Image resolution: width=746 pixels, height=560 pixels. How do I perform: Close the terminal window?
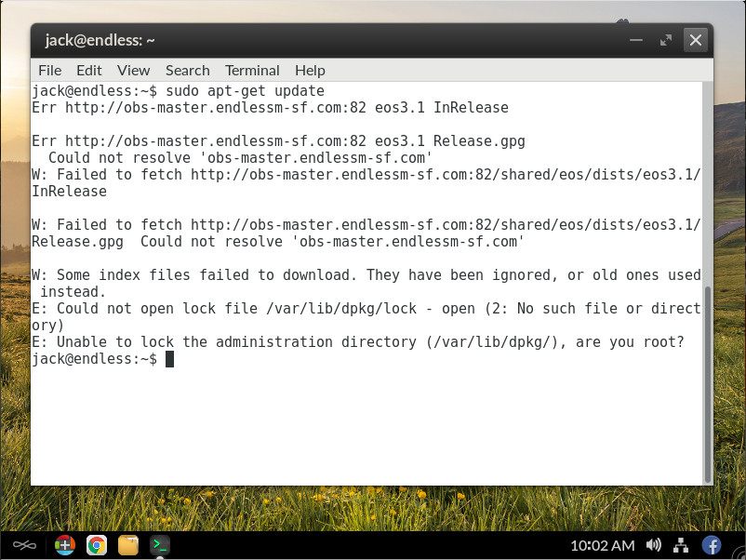[x=696, y=40]
